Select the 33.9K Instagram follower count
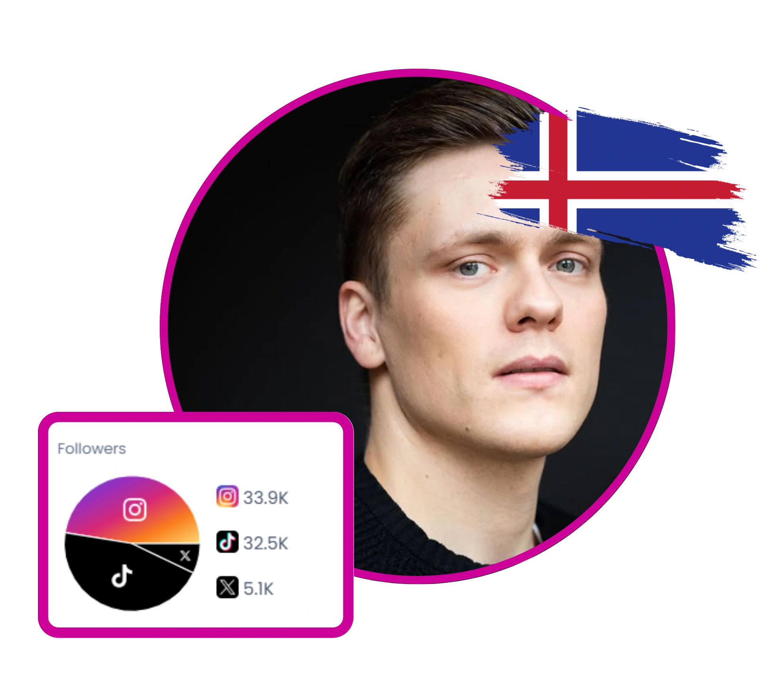The width and height of the screenshot is (784, 687). (266, 498)
